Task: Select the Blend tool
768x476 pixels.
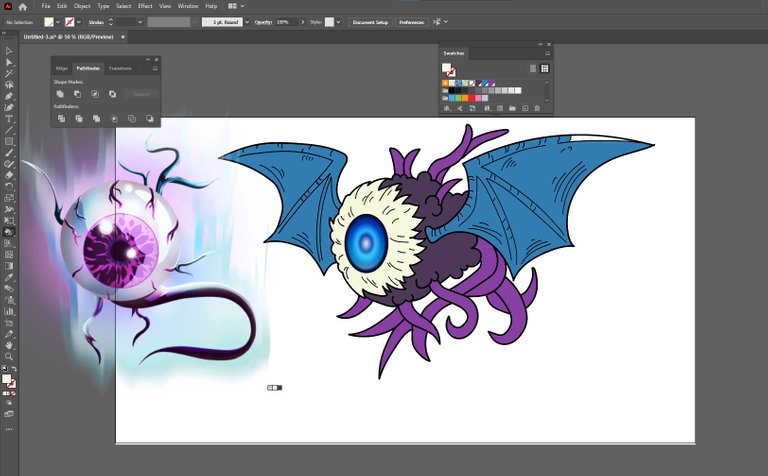Action: [9, 288]
